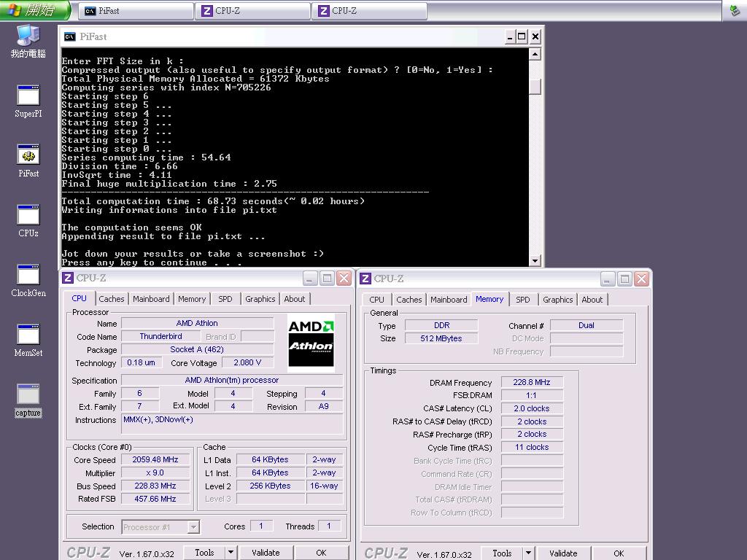Open the Mainboard tab in right CPU-Z
Screen dimensions: 747x560
[x=449, y=300]
